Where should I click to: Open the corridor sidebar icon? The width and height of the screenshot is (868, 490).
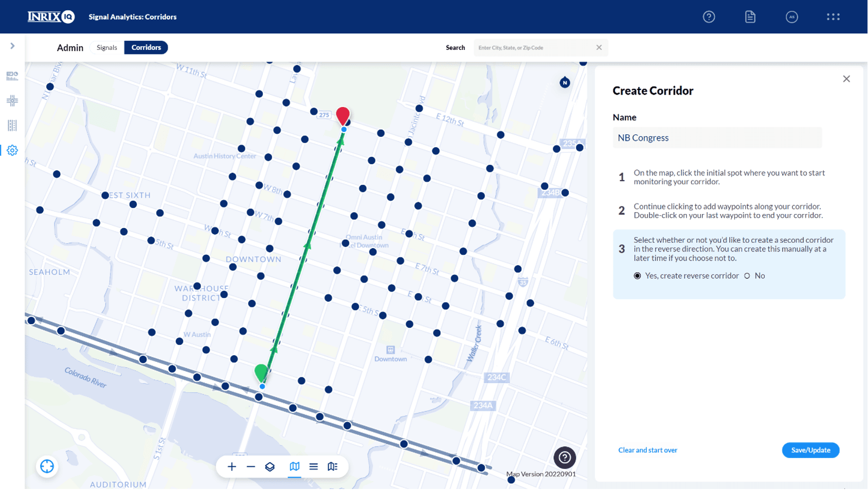[x=12, y=126]
